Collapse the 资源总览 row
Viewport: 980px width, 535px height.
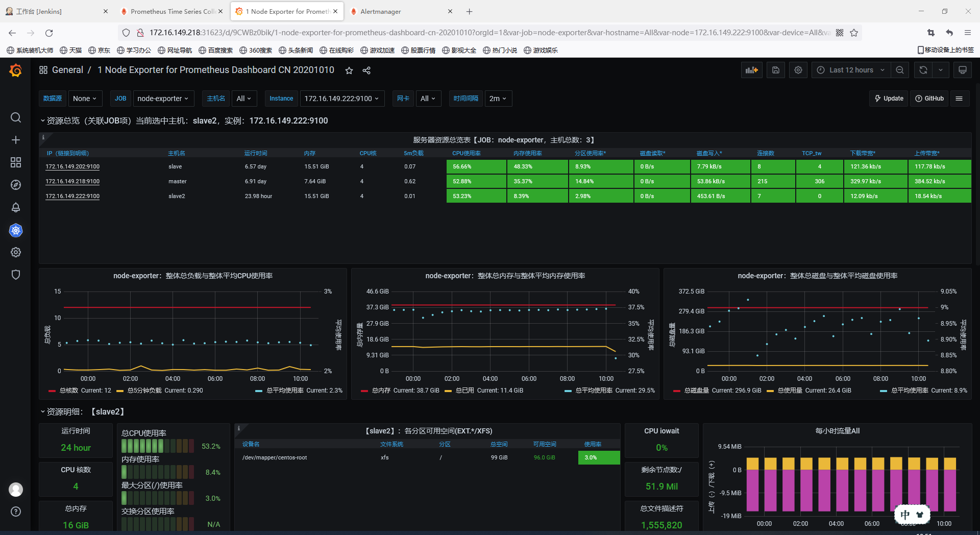(x=184, y=120)
